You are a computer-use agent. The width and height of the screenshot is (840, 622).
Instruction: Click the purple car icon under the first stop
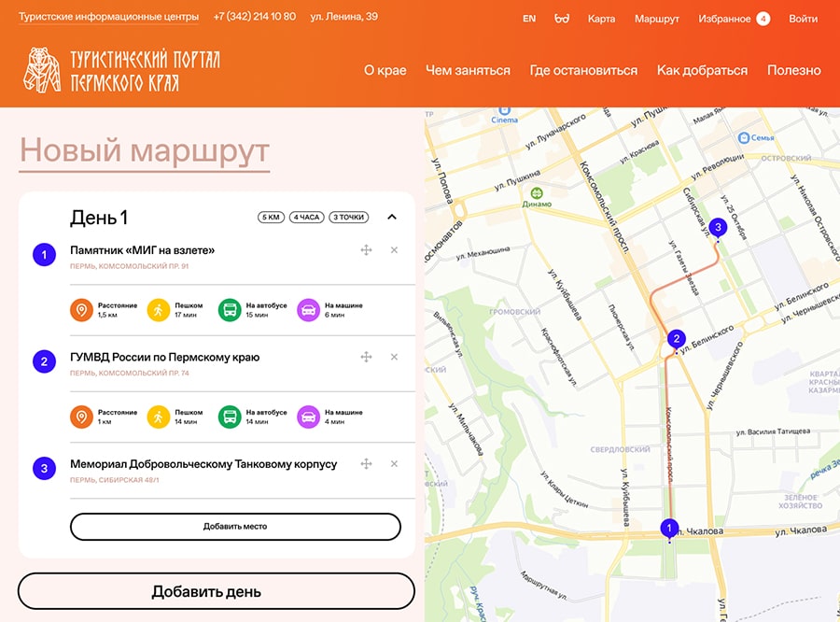point(308,310)
